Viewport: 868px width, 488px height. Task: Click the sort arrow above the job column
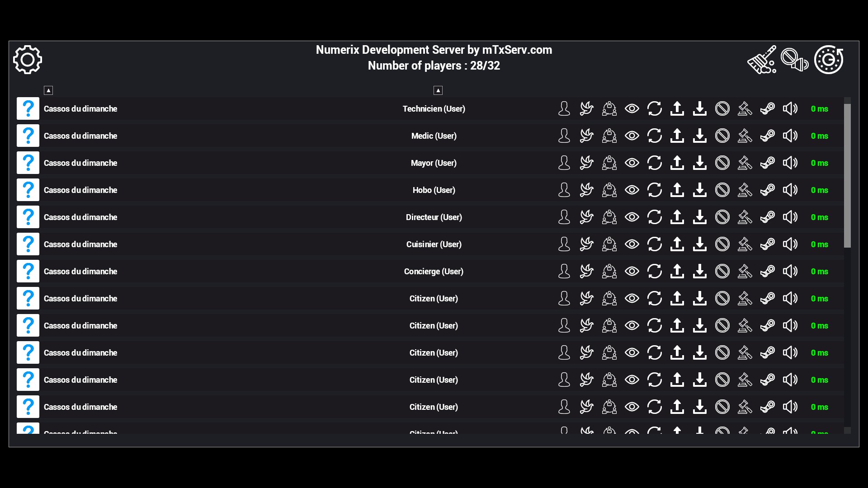(x=438, y=90)
